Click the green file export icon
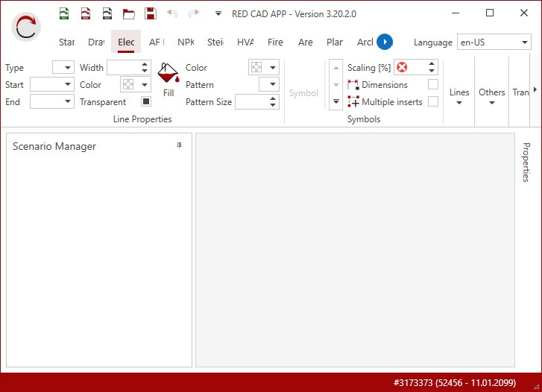 pyautogui.click(x=64, y=13)
